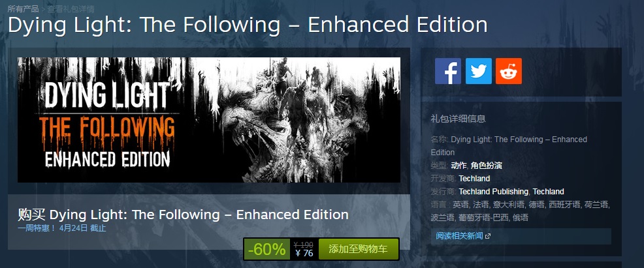Click the external link icon beside 阅读相关新闻
Viewport: 644px width, 268px height.
488,236
